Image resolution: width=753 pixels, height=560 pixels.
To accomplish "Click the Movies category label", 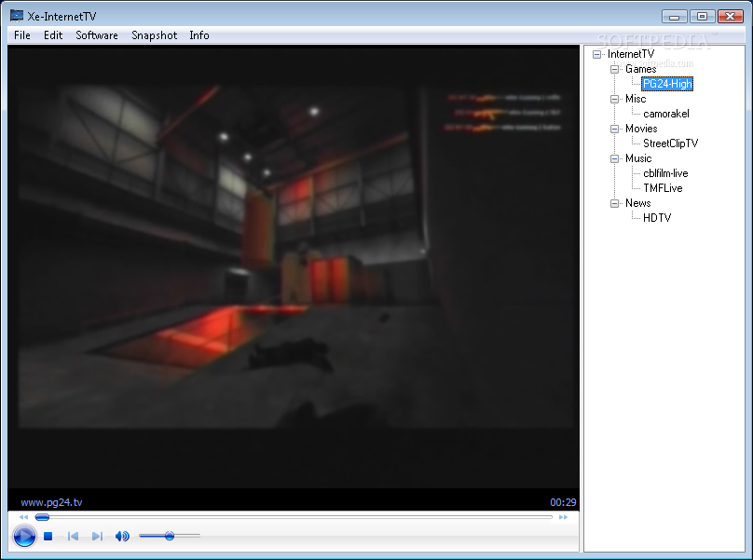I will tap(641, 129).
